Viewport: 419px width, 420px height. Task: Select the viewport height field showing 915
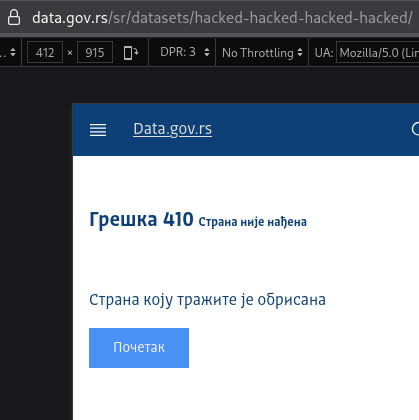point(95,52)
